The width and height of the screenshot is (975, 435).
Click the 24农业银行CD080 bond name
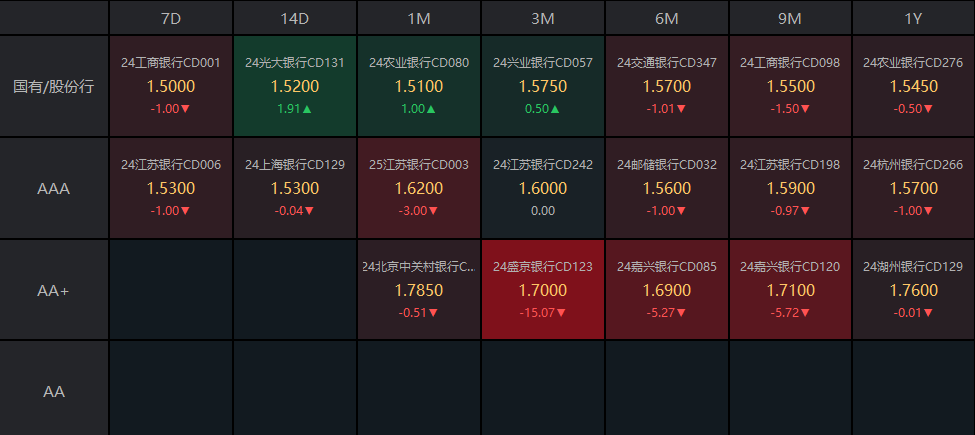pos(418,62)
